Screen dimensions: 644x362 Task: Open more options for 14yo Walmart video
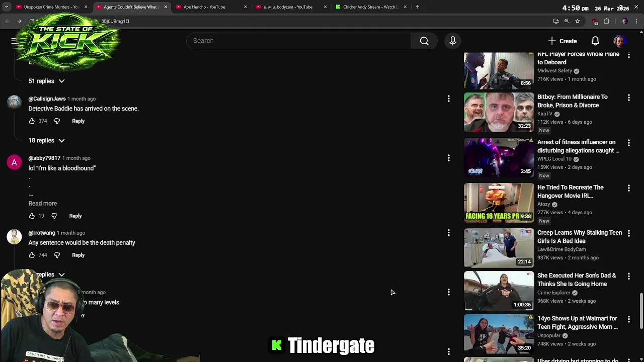pyautogui.click(x=628, y=319)
